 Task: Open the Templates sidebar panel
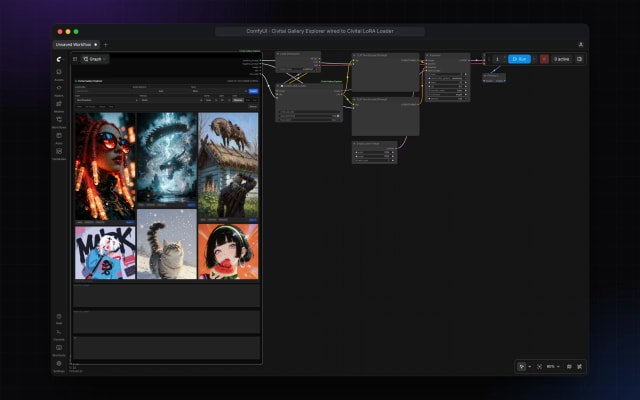[59, 153]
